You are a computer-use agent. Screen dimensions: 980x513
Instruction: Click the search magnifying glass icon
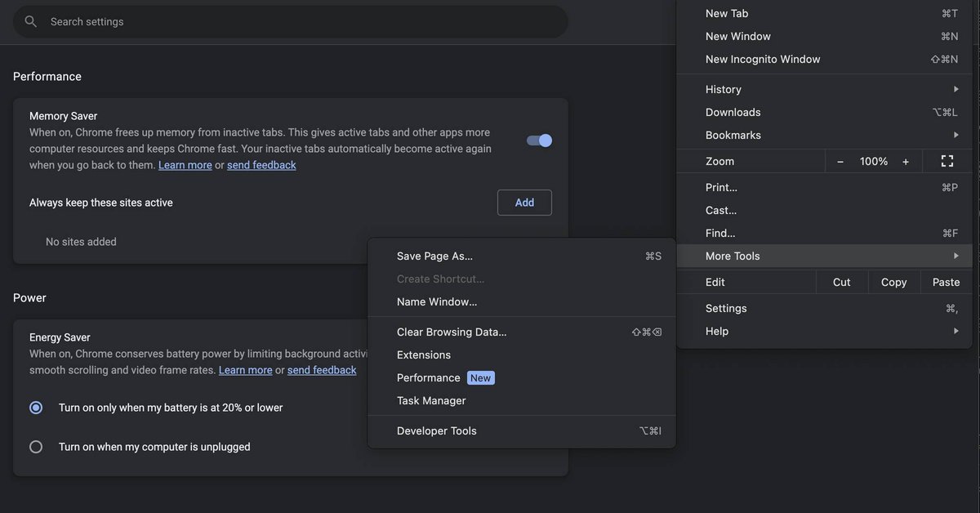tap(29, 20)
